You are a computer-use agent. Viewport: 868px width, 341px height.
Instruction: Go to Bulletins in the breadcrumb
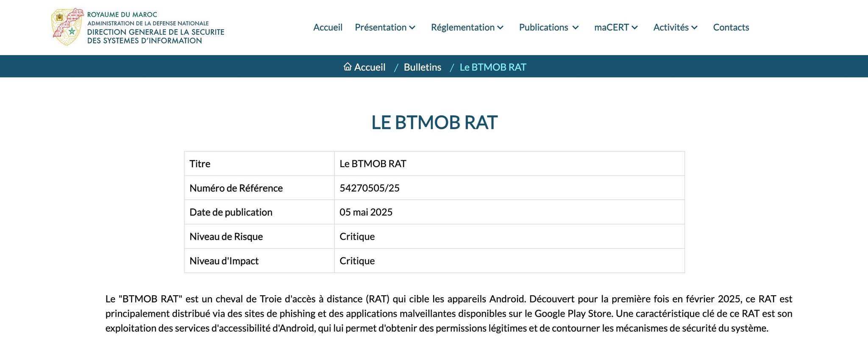[423, 67]
